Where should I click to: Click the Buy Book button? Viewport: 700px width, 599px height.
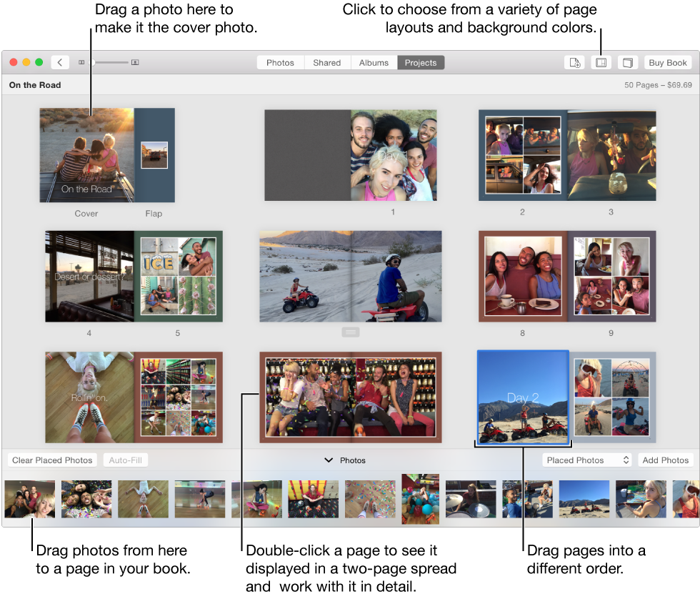[667, 62]
